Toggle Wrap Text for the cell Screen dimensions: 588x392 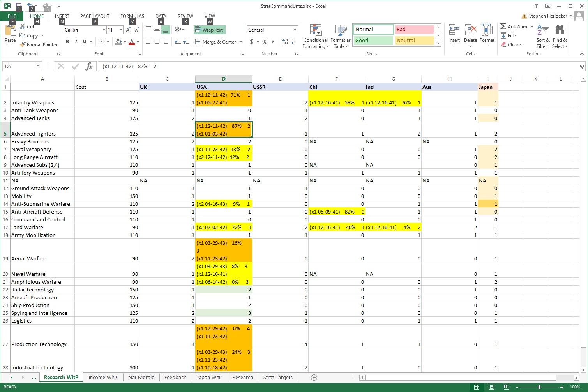[210, 30]
